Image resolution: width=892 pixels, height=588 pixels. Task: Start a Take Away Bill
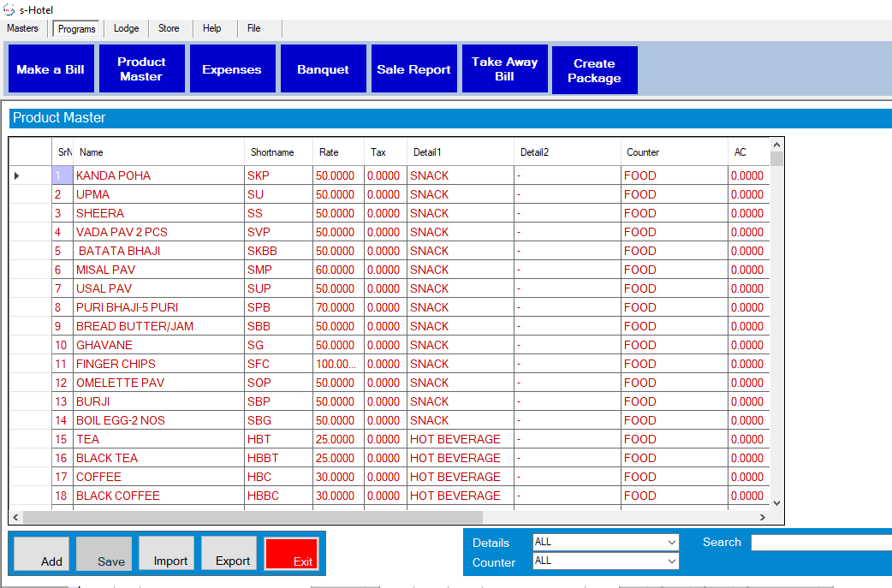coord(504,69)
